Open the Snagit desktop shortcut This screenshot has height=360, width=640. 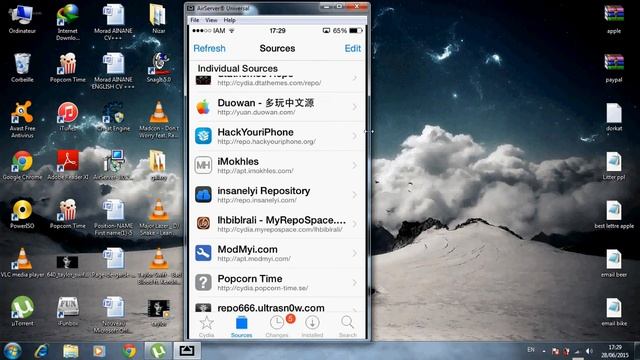click(159, 68)
